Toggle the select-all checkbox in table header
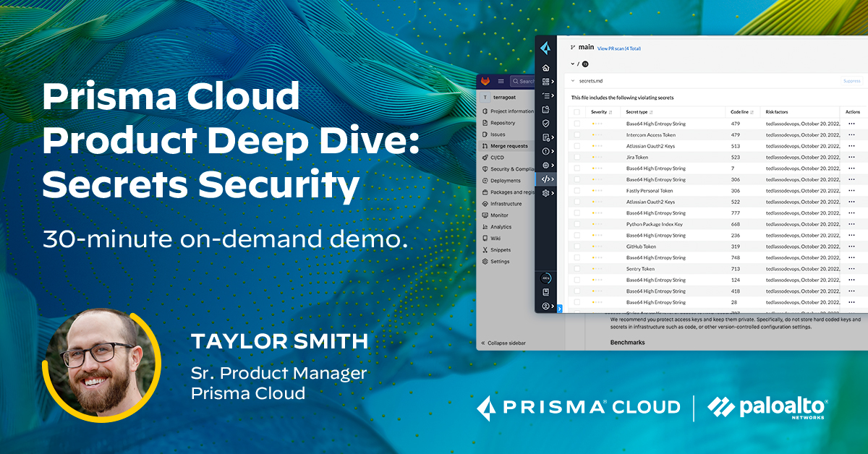Screen dimensions: 868x454 click(x=576, y=112)
